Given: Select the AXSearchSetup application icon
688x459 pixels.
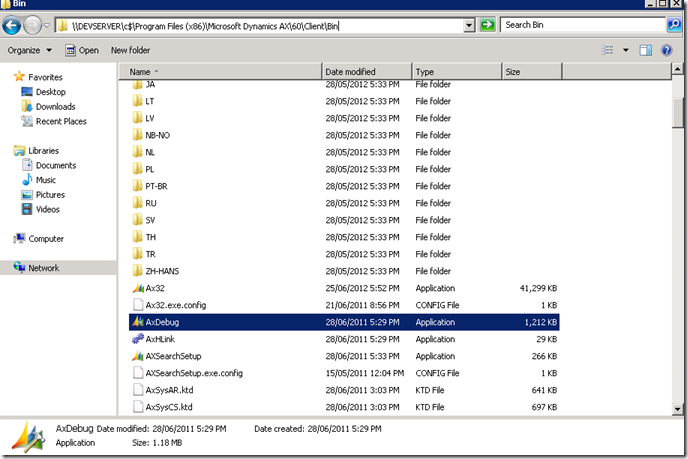Looking at the screenshot, I should [138, 356].
